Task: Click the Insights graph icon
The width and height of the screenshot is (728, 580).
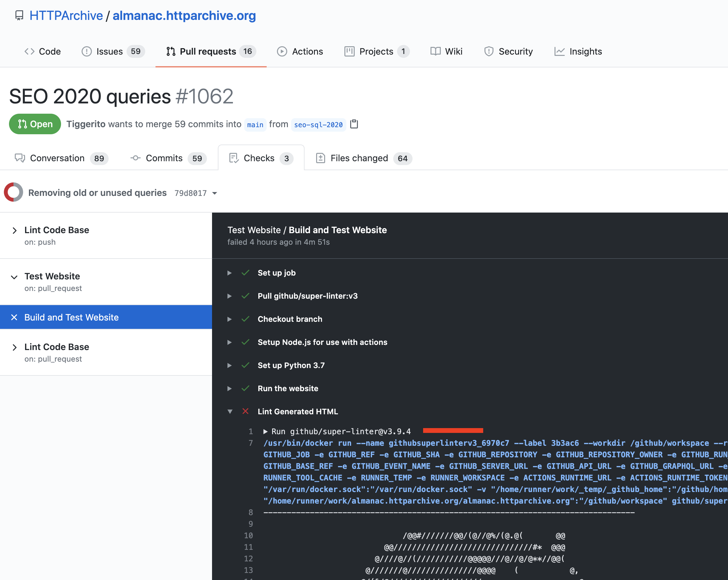Action: coord(560,51)
